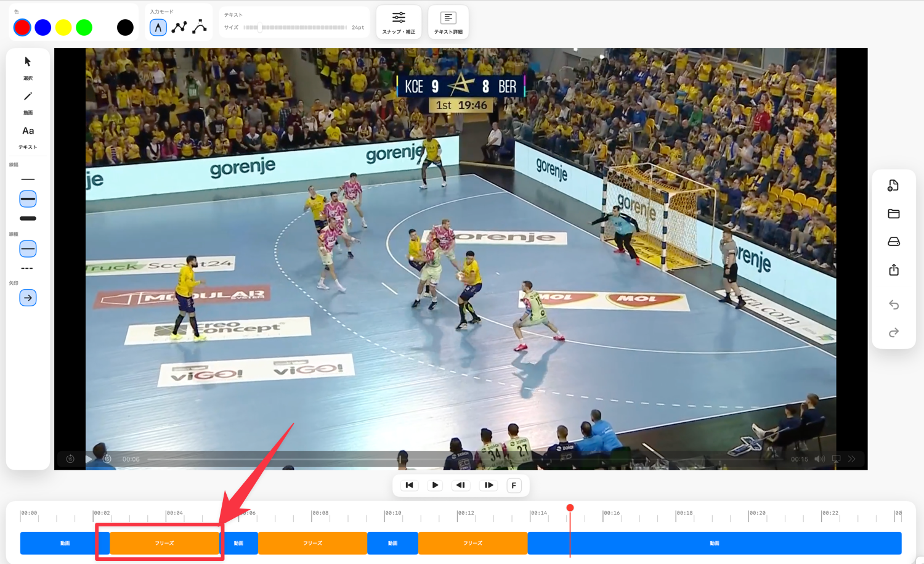Click the share/export icon

coord(893,270)
